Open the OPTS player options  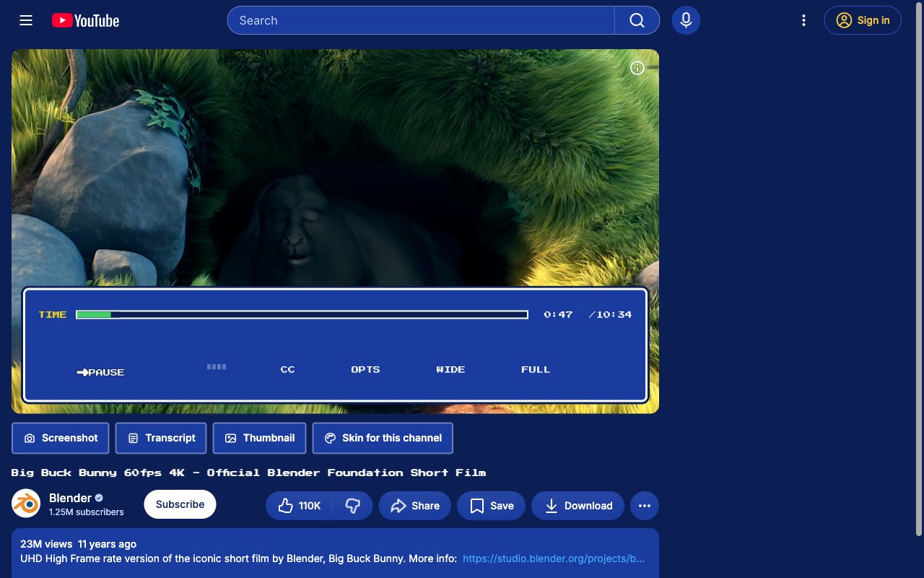pos(365,369)
